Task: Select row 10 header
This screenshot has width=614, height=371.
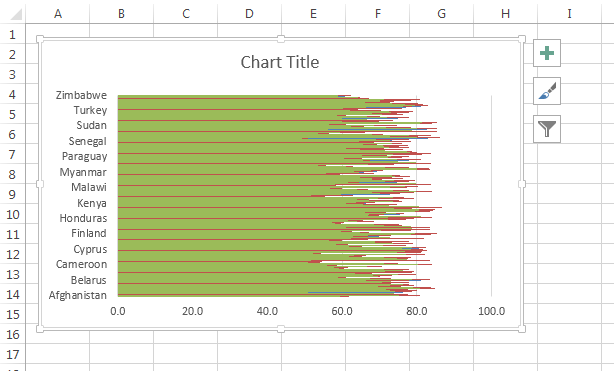Action: [x=13, y=214]
